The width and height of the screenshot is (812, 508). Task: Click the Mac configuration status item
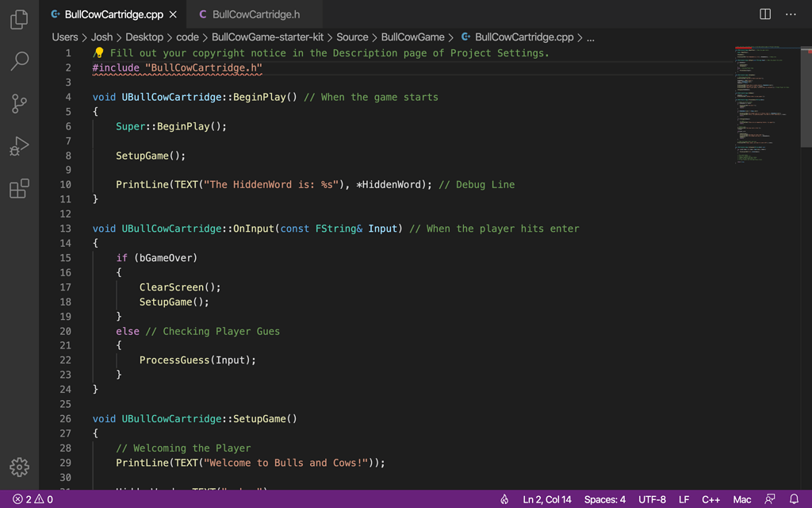(742, 500)
